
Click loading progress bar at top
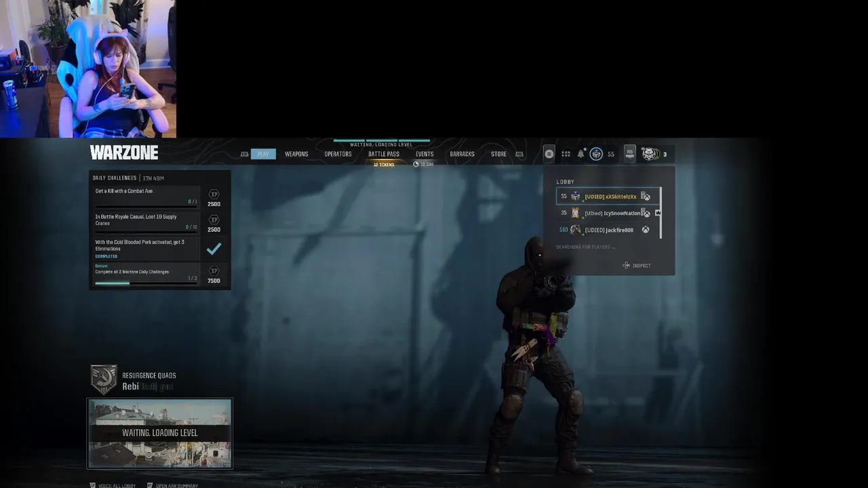[x=382, y=141]
